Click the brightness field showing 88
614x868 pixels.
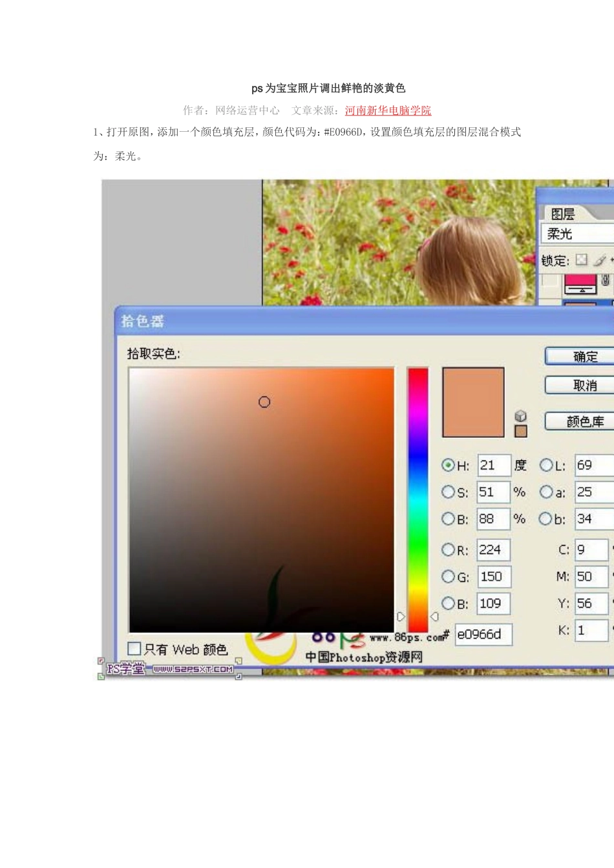pyautogui.click(x=494, y=519)
